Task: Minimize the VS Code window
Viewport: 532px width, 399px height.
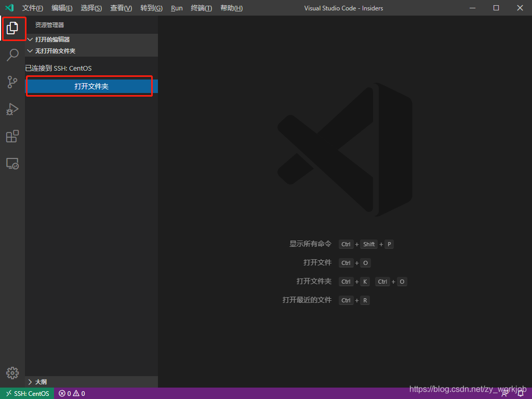Action: pos(472,8)
